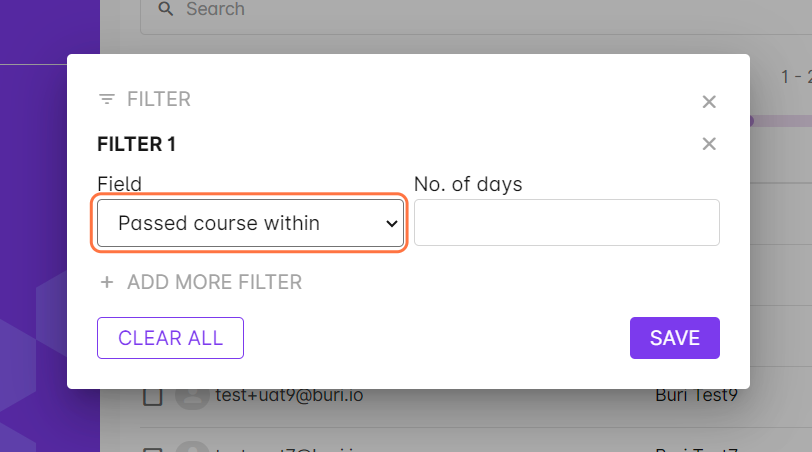Save the filter with SAVE button
812x452 pixels.
click(674, 338)
